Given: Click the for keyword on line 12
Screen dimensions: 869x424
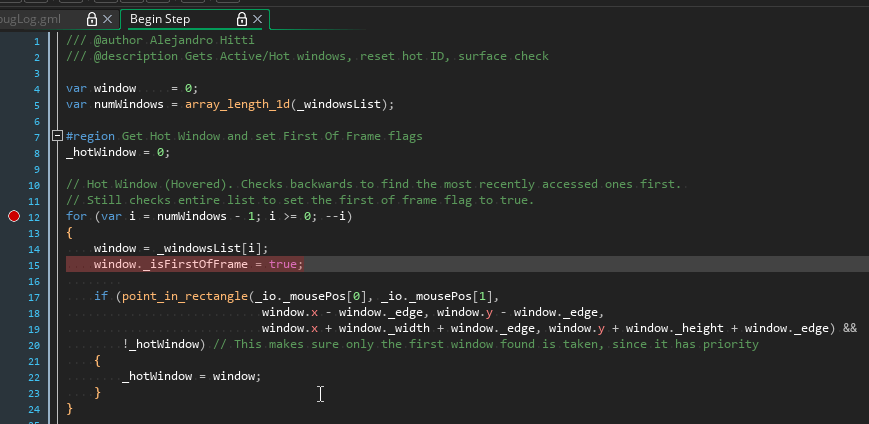Looking at the screenshot, I should 76,216.
